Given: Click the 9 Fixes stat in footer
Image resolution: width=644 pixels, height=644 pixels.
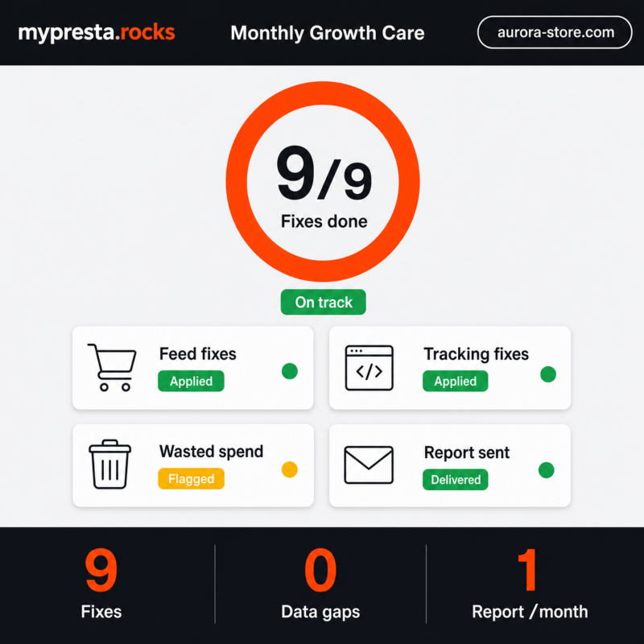Looking at the screenshot, I should [x=101, y=583].
